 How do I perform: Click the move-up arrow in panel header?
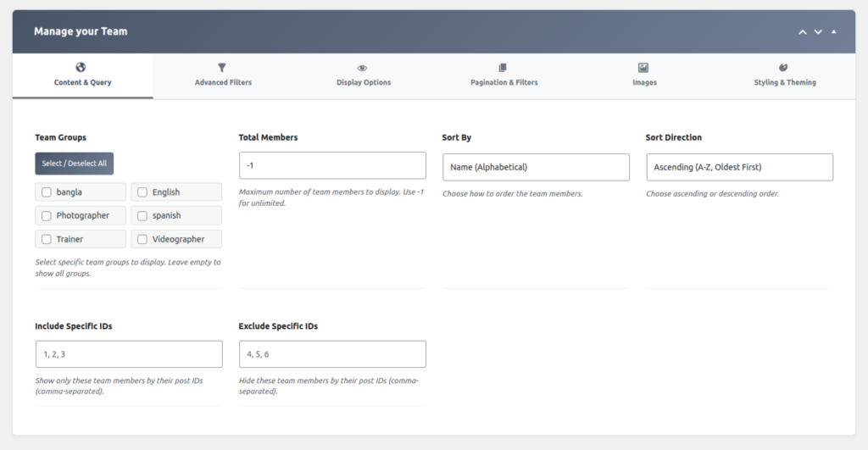pyautogui.click(x=802, y=31)
